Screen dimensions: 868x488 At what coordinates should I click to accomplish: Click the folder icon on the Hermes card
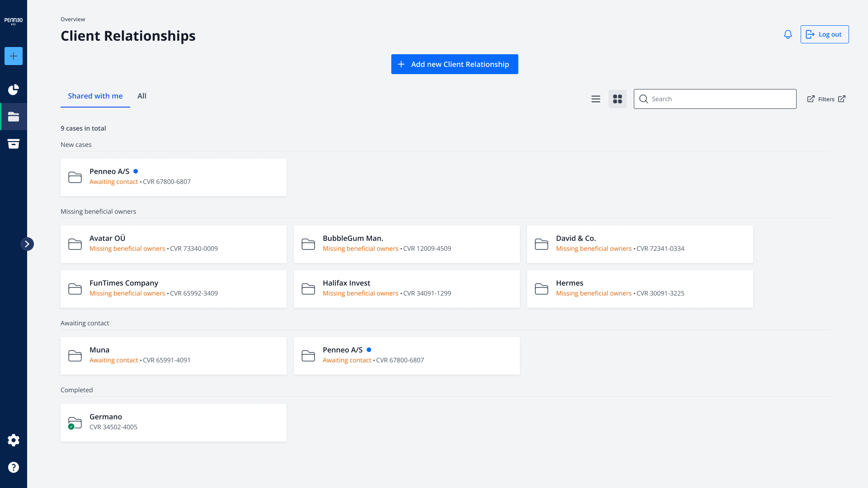pyautogui.click(x=542, y=289)
